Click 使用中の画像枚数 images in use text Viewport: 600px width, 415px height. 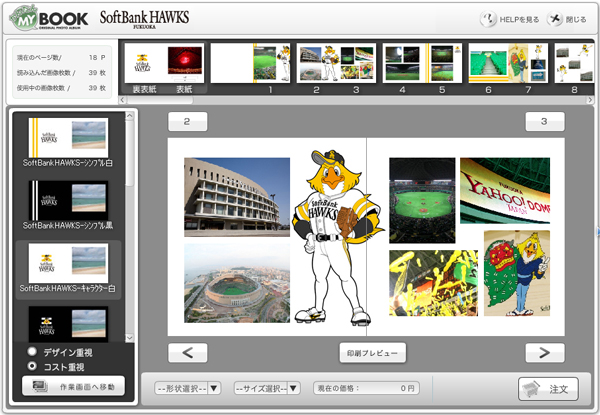pos(43,88)
